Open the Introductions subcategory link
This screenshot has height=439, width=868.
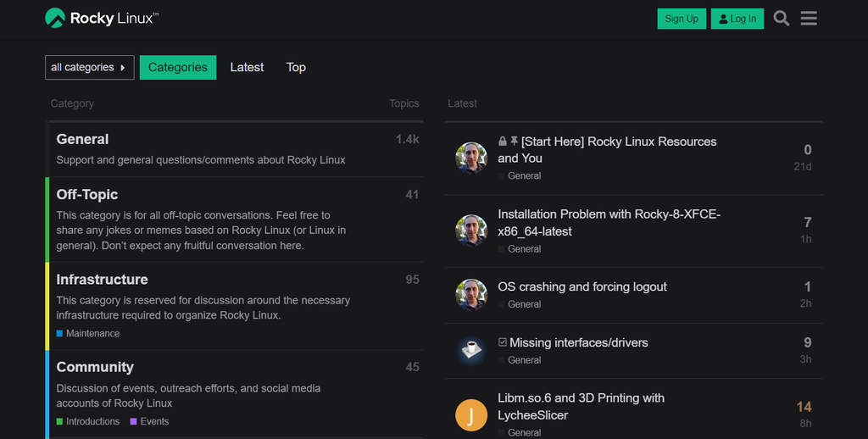point(92,421)
